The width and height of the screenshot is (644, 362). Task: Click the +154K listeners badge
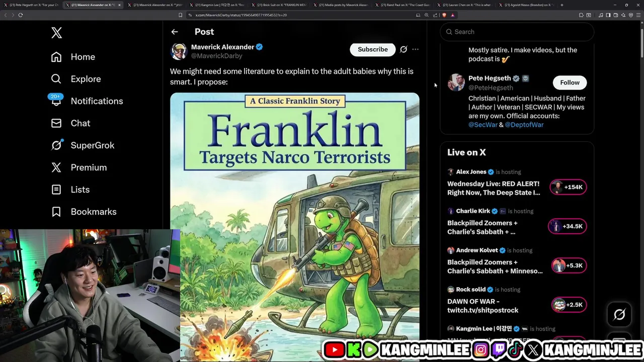click(568, 187)
